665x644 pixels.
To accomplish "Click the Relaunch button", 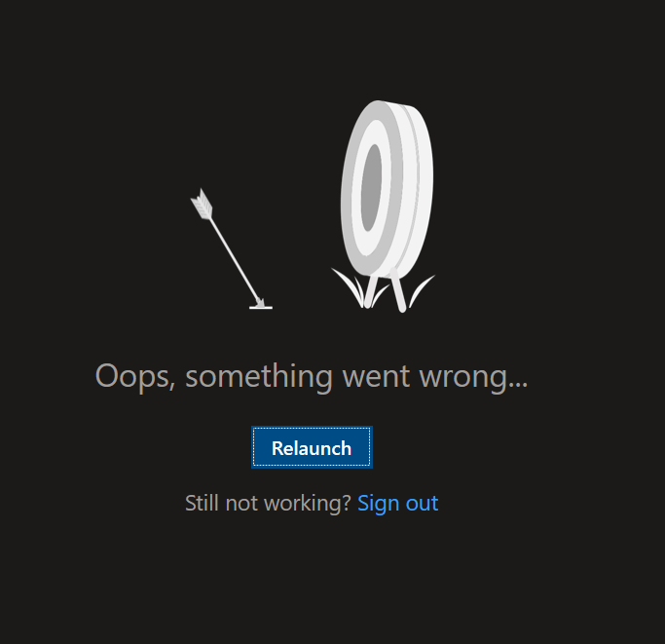I will point(312,447).
